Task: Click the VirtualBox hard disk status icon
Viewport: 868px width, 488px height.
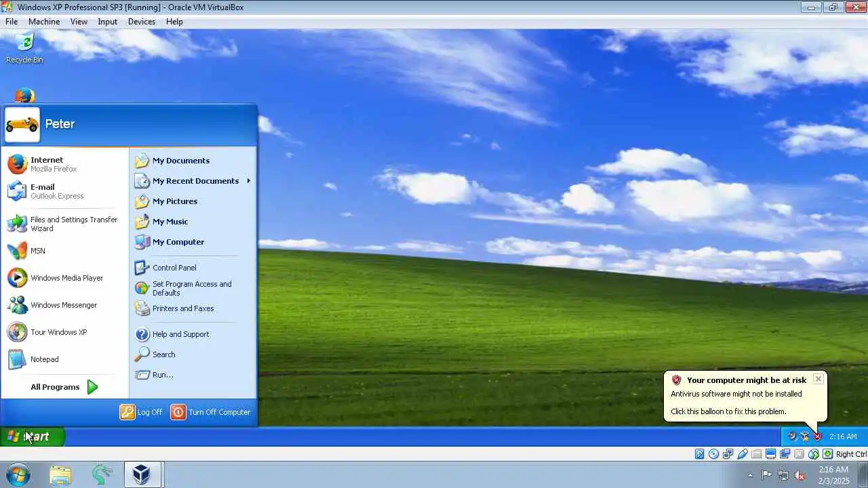Action: pos(700,454)
